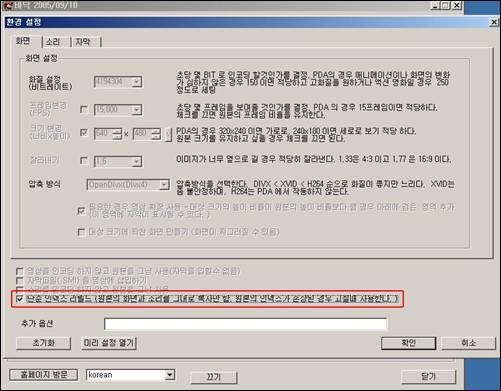Click the 추가 옵션 text field
Viewport: 501px width, 391px height.
(x=246, y=324)
